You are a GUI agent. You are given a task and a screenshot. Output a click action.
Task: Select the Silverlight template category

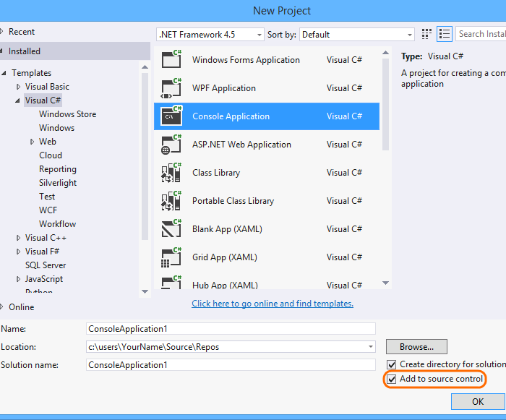pyautogui.click(x=58, y=183)
